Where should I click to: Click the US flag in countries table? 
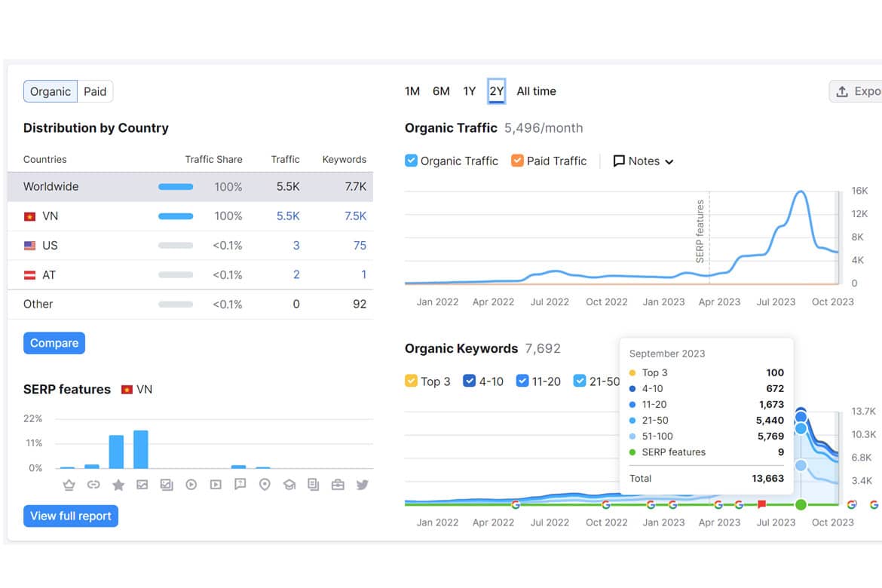(x=30, y=246)
